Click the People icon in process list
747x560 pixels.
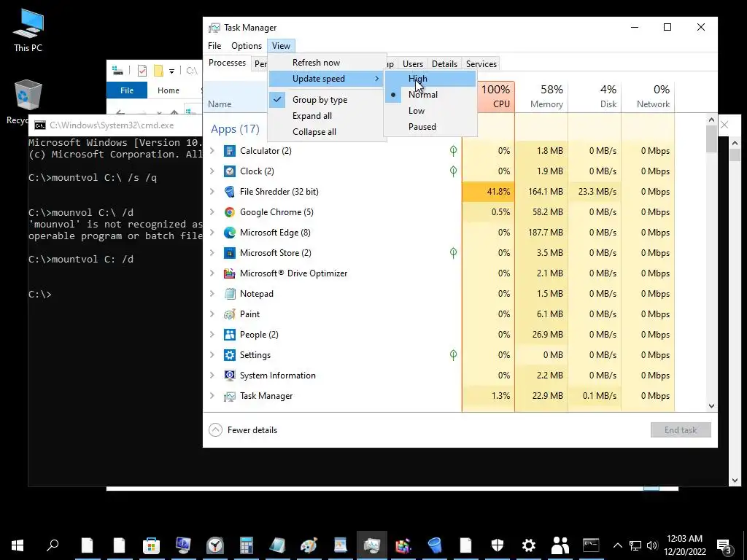pos(230,335)
